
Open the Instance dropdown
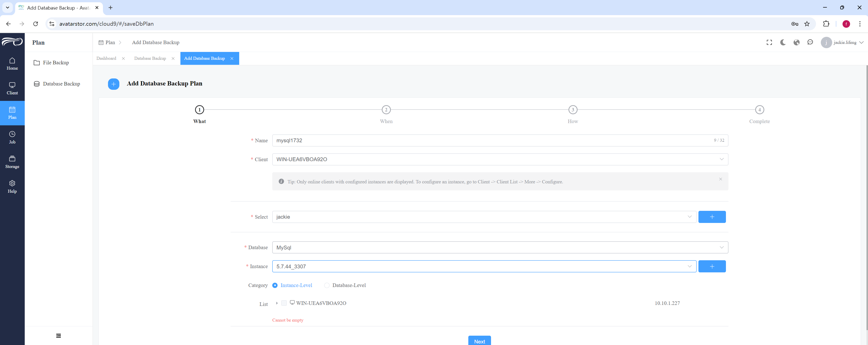[x=484, y=267]
